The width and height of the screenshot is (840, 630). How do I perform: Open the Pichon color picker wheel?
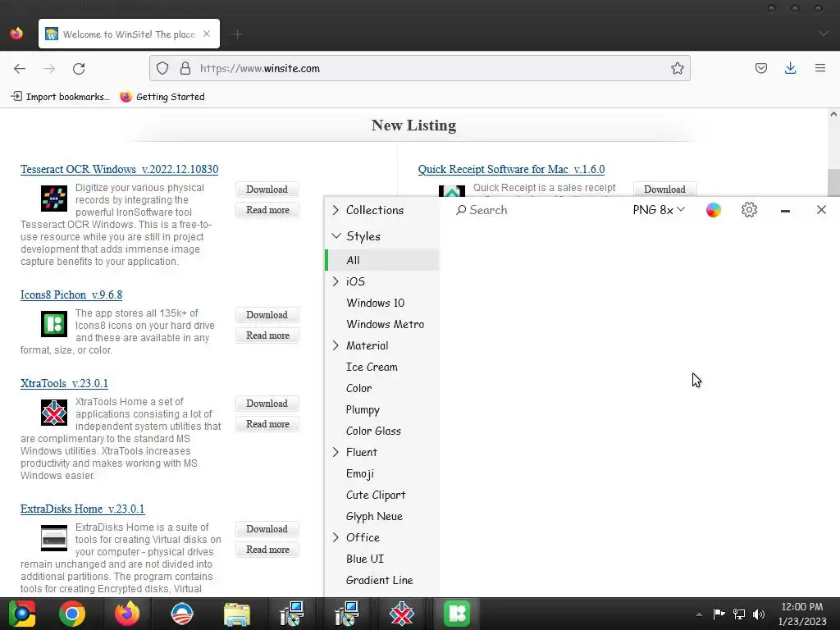713,210
